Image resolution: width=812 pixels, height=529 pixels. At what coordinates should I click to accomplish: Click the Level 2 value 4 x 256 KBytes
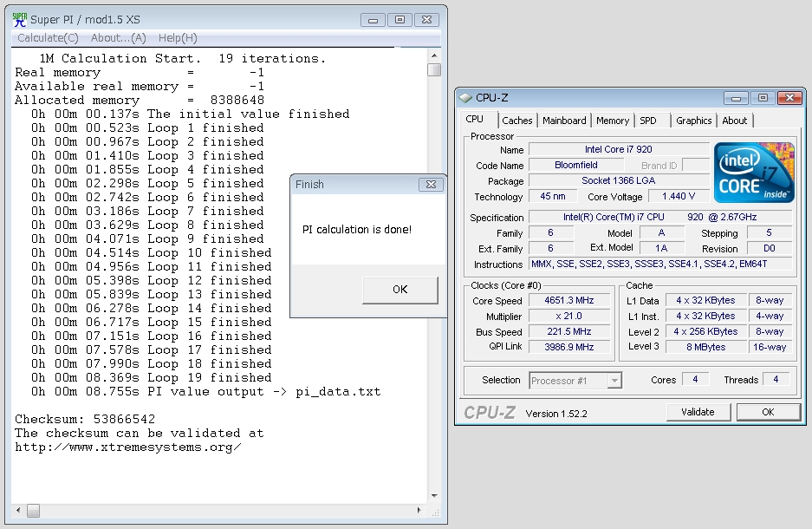click(705, 331)
